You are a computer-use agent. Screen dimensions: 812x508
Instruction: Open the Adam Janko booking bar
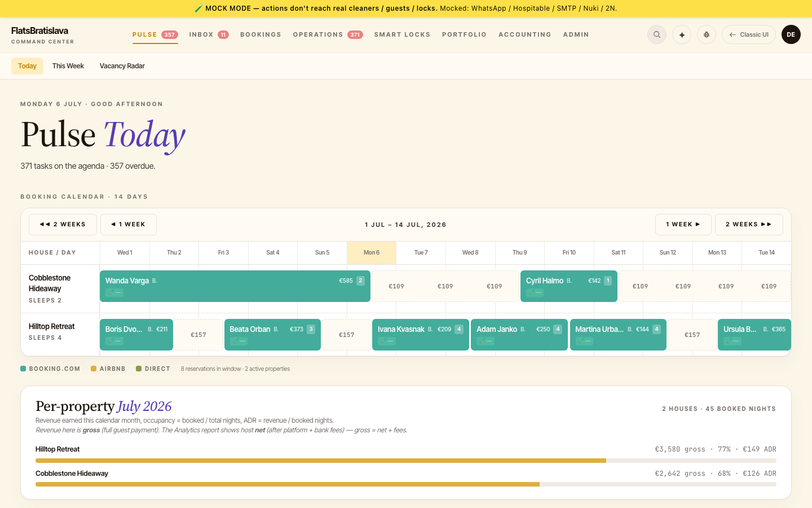[x=519, y=335]
